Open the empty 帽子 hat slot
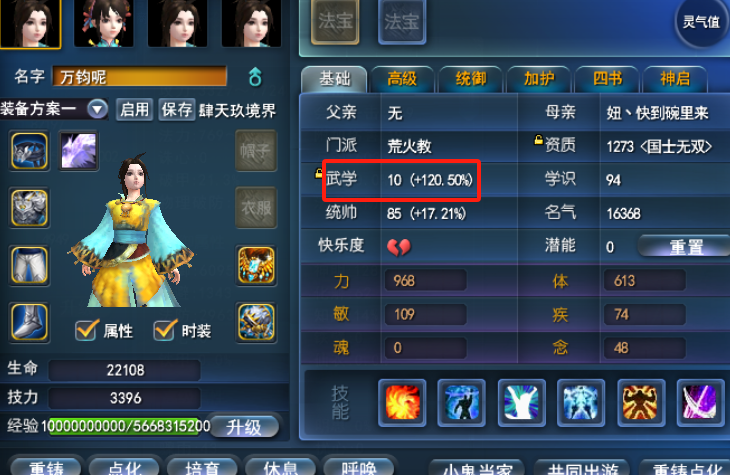Screen dimensions: 730x475 click(x=256, y=150)
